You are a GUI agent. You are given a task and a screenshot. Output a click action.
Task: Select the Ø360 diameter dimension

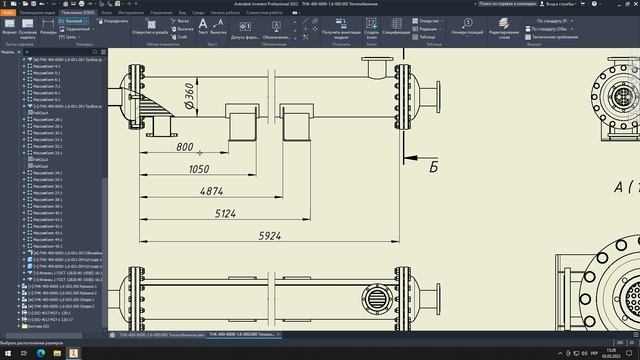[189, 96]
